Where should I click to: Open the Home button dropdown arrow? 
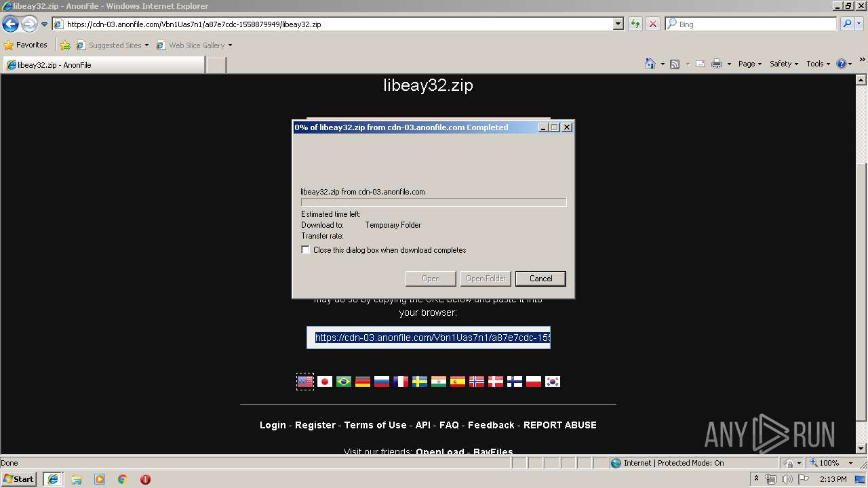pos(662,64)
